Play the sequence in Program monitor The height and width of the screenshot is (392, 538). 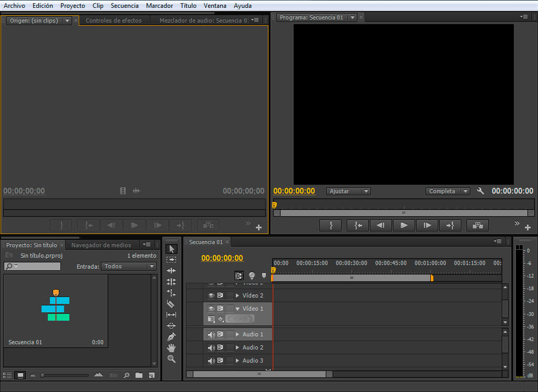[404, 226]
